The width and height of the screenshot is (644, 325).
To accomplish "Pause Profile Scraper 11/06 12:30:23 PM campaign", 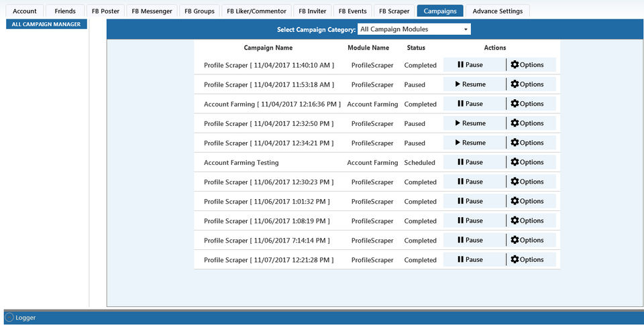I will click(474, 182).
